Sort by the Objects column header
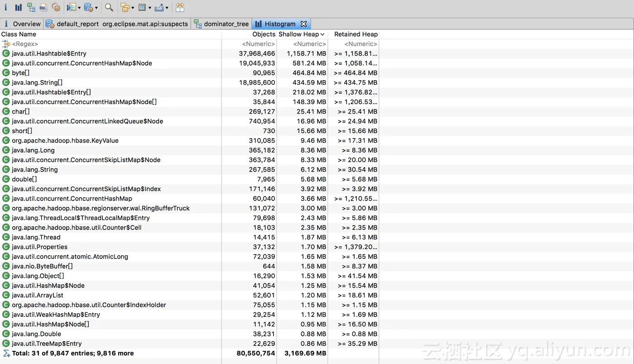 (264, 34)
